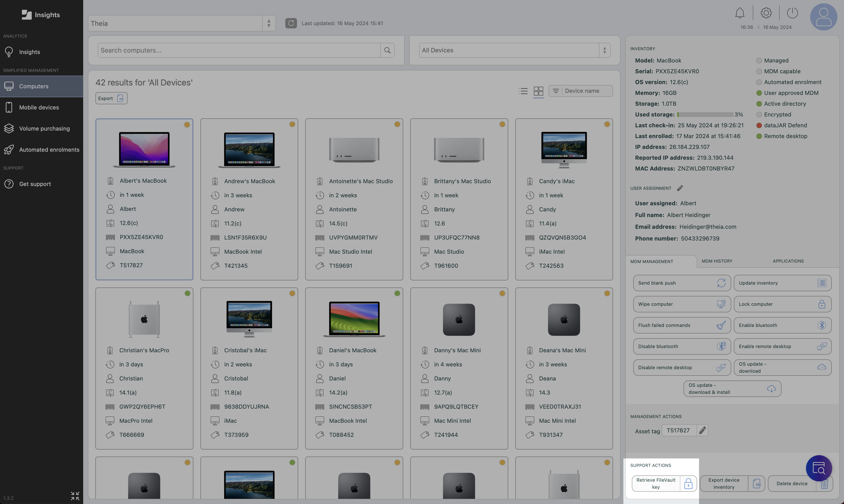Click the Asset tag T517827 field
This screenshot has width=844, height=504.
pos(679,430)
